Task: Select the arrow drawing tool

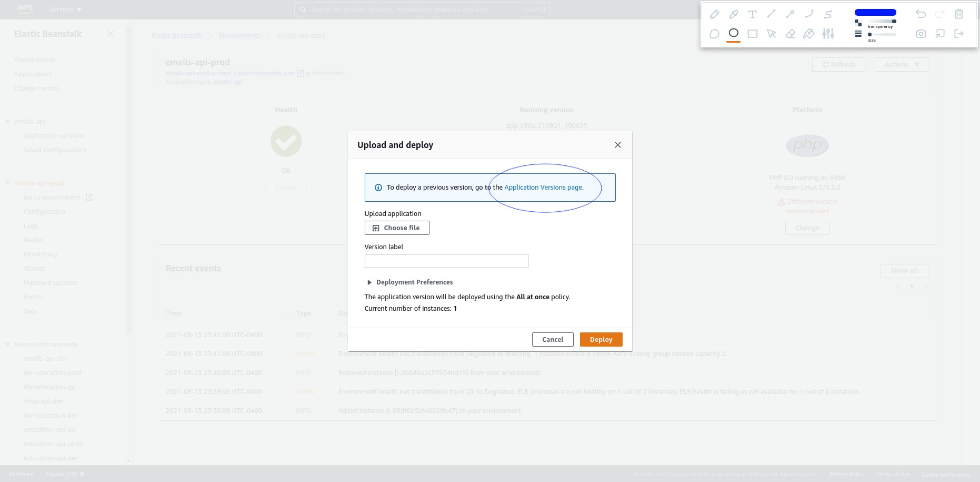Action: click(790, 14)
